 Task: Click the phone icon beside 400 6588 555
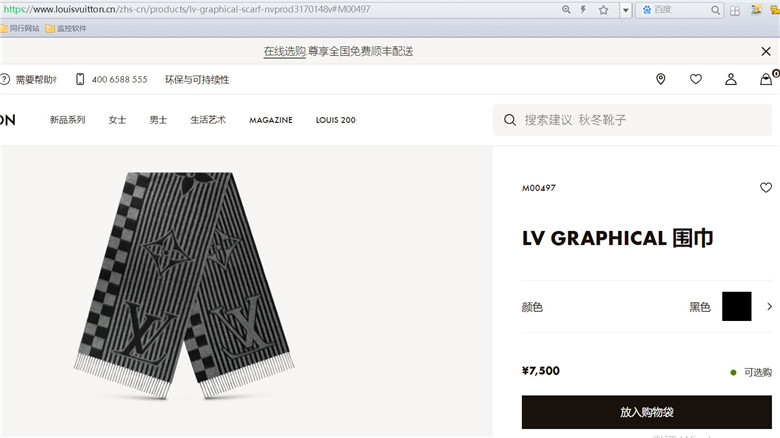80,79
